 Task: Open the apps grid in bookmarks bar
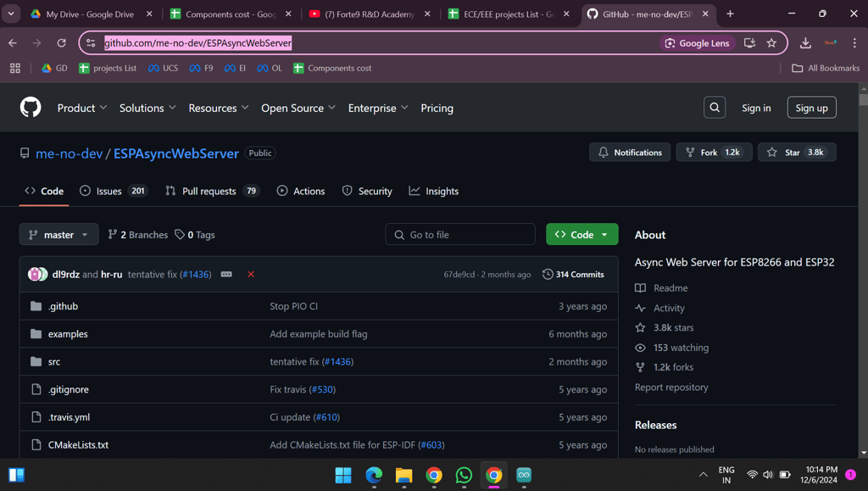point(15,68)
